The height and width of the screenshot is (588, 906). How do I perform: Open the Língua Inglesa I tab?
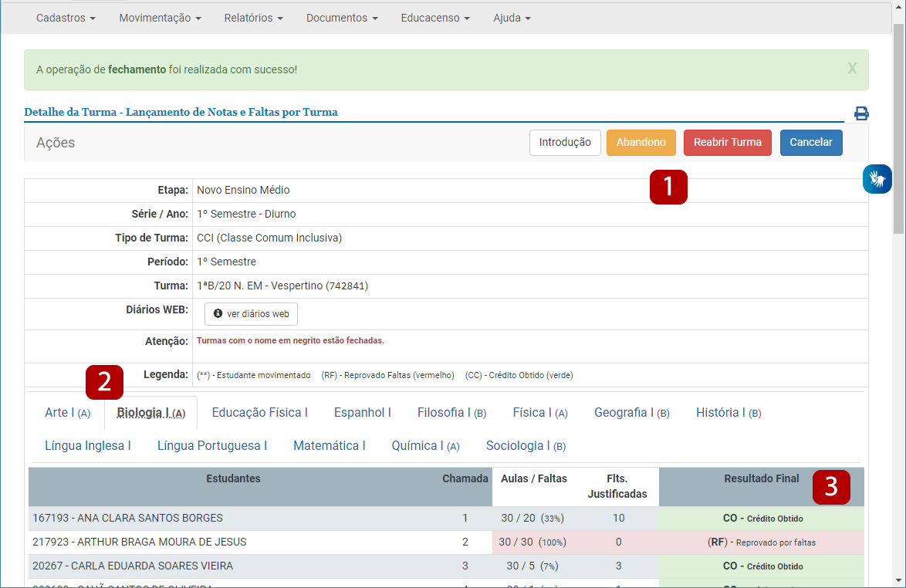[88, 446]
